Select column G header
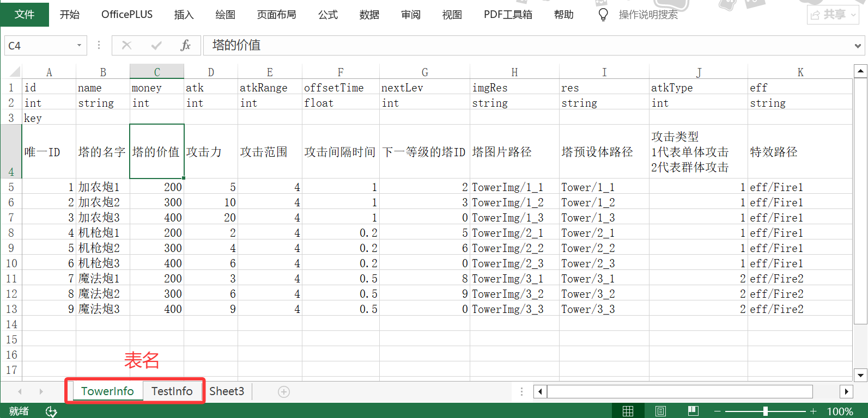Viewport: 868px width, 418px height. 424,72
